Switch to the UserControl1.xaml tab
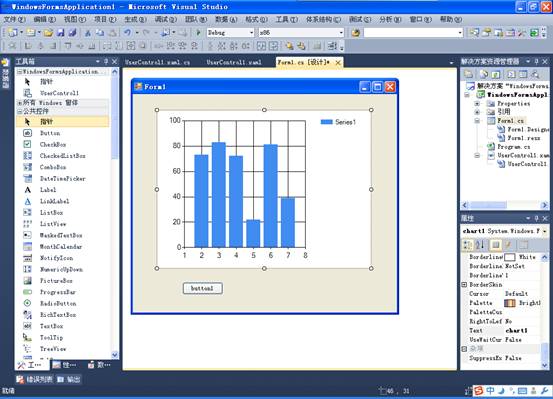This screenshot has height=399, width=553. pos(234,62)
